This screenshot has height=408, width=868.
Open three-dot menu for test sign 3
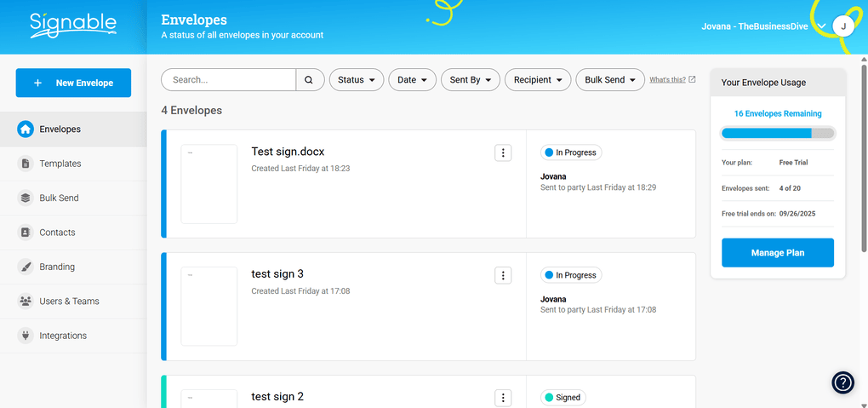click(x=503, y=275)
